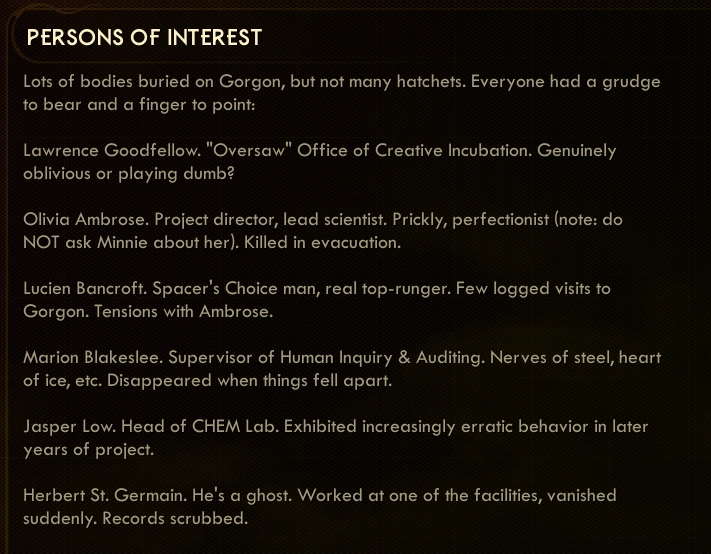Click the name Olivia Ambrose
The image size is (711, 554).
84,219
